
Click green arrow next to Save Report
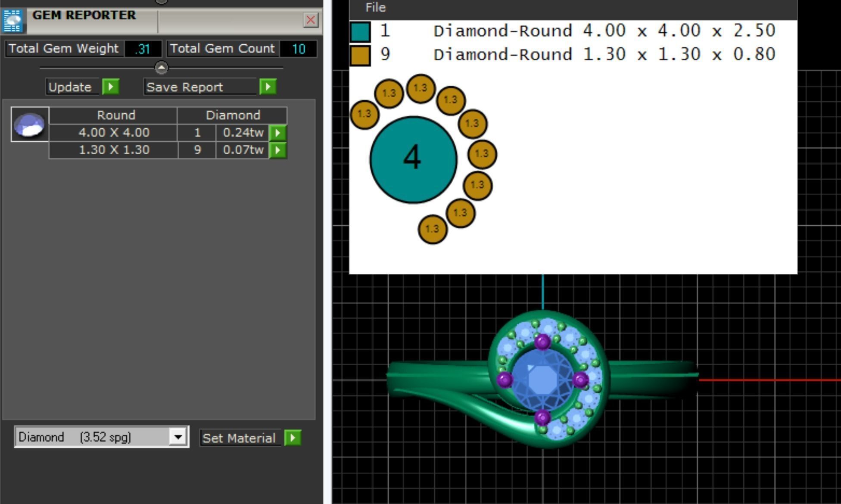tap(268, 87)
